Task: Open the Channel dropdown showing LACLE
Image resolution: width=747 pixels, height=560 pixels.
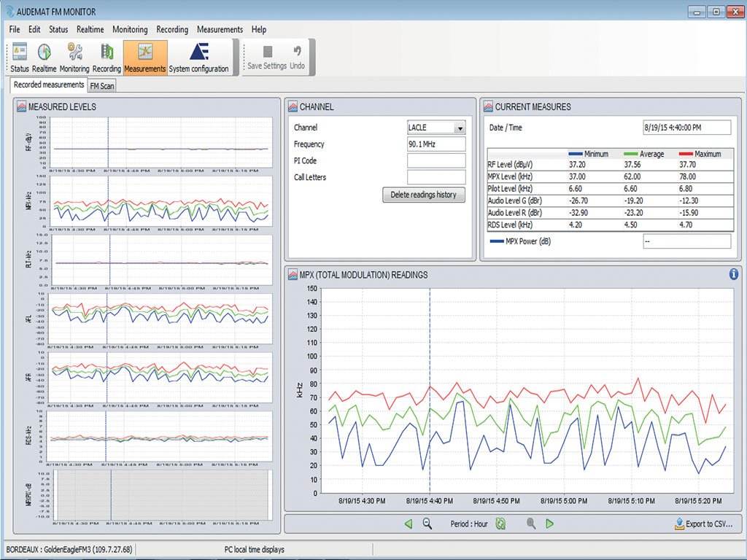Action: pos(459,127)
